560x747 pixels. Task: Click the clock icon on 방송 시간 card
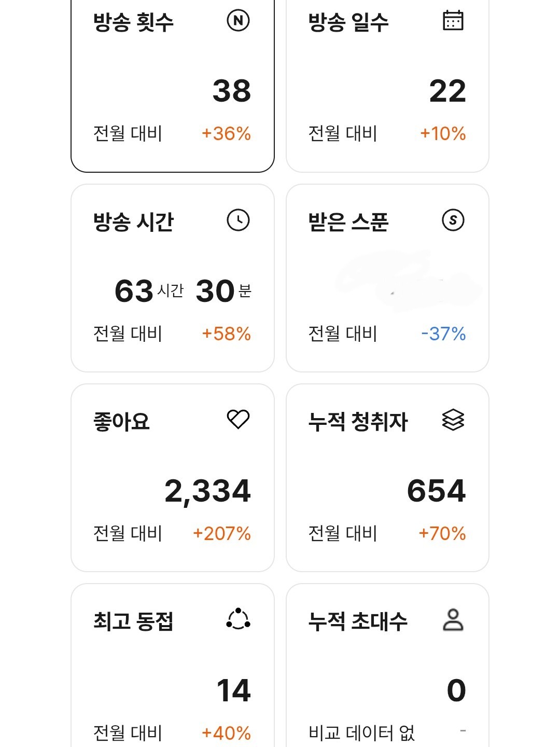(x=238, y=220)
